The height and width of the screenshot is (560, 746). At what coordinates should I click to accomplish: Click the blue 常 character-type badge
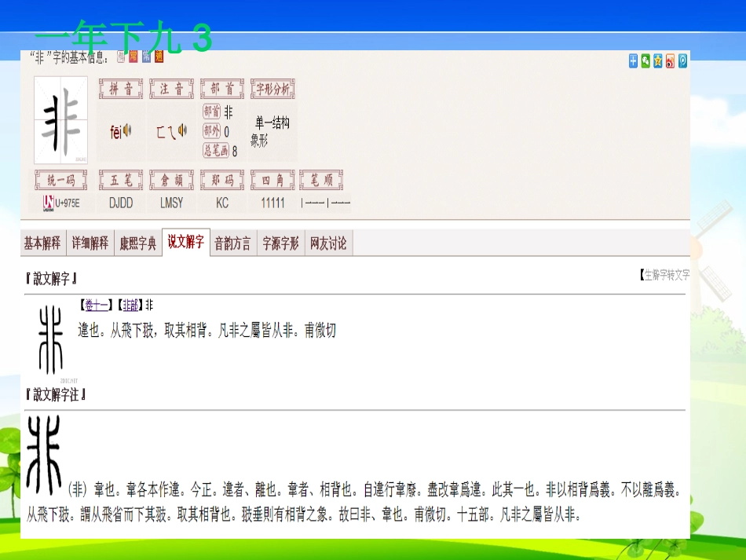coord(146,57)
